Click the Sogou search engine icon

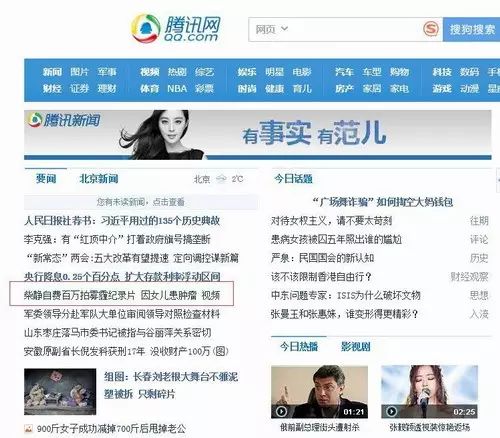[431, 29]
